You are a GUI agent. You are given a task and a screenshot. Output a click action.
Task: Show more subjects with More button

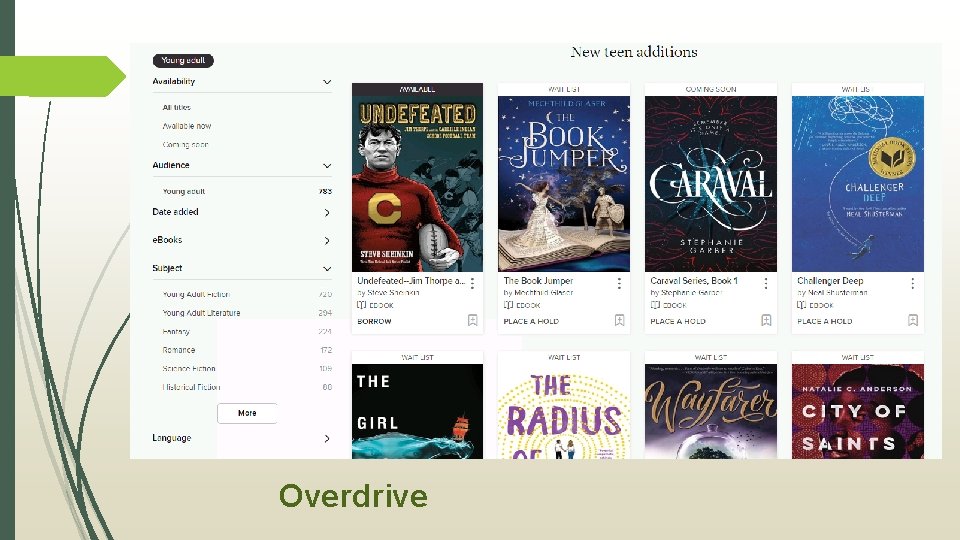[x=247, y=413]
